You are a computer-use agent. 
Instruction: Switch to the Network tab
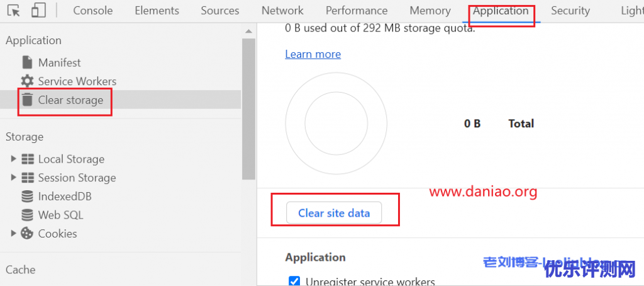(282, 11)
